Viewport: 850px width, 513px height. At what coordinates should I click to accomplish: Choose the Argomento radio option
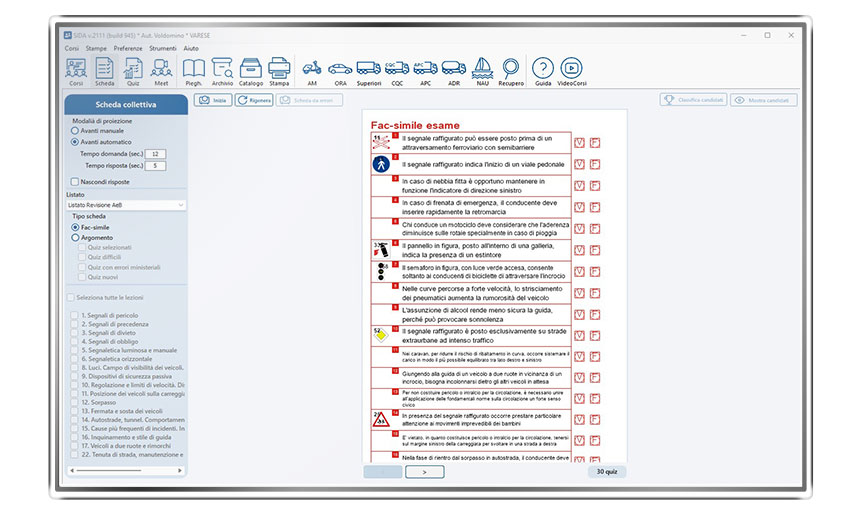tap(75, 238)
